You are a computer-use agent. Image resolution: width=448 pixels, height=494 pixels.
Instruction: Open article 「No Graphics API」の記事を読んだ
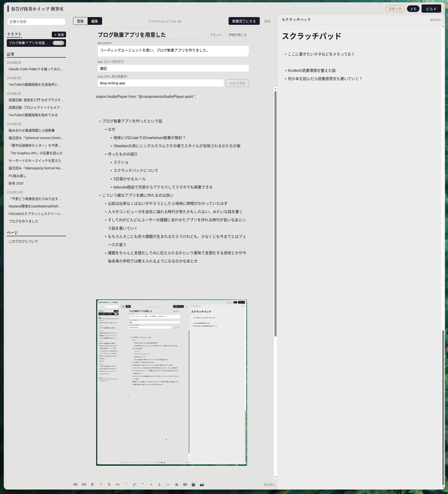pyautogui.click(x=36, y=153)
